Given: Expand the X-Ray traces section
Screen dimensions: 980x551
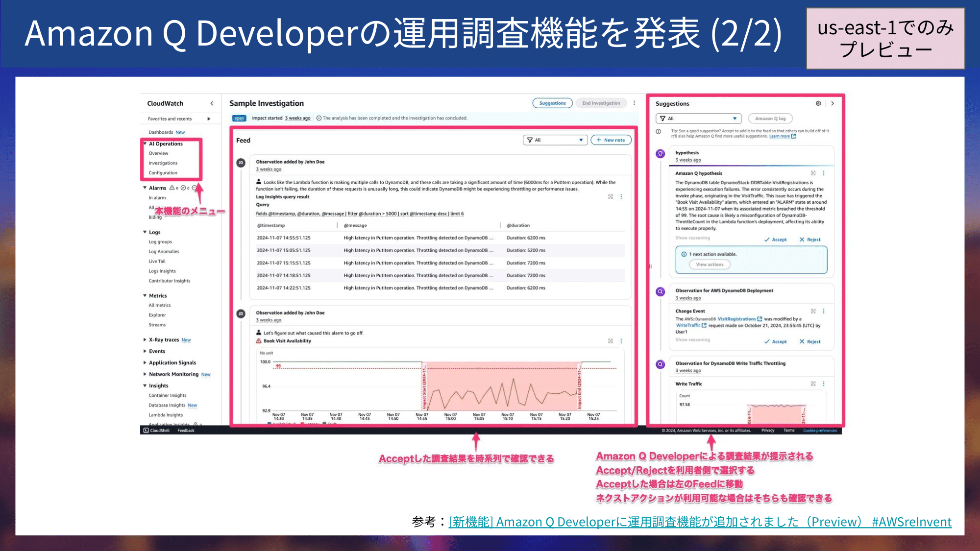Looking at the screenshot, I should click(145, 339).
